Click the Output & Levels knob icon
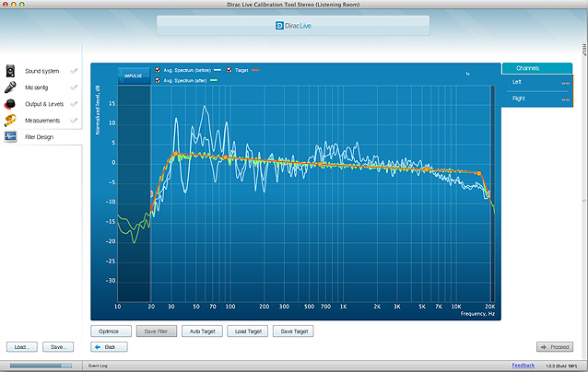 (x=10, y=104)
